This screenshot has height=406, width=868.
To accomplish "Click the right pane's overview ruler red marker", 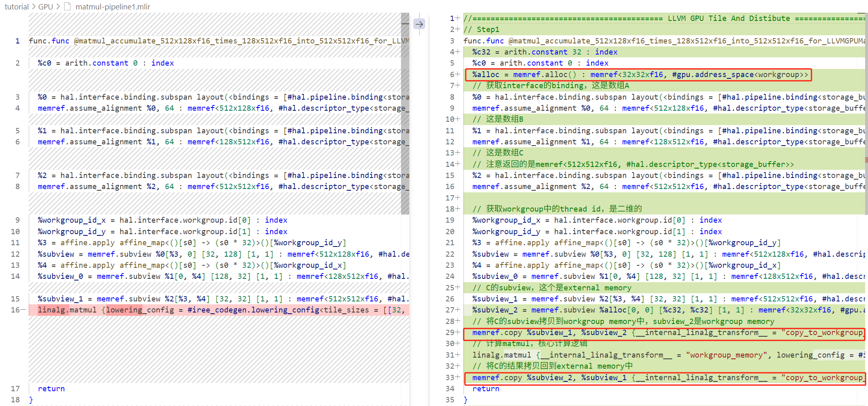I will pyautogui.click(x=866, y=160).
